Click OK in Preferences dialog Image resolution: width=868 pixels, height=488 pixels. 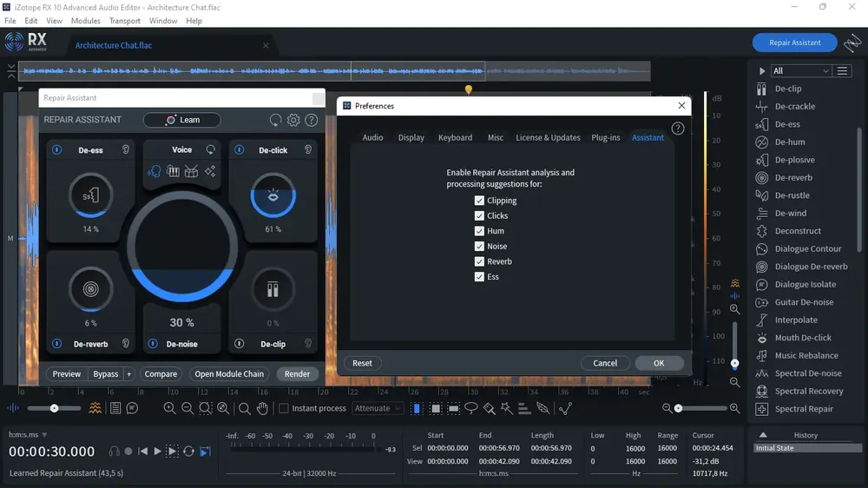659,363
